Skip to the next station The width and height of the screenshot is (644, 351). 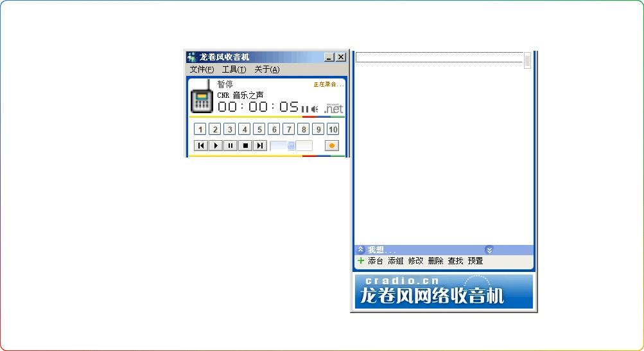(260, 146)
